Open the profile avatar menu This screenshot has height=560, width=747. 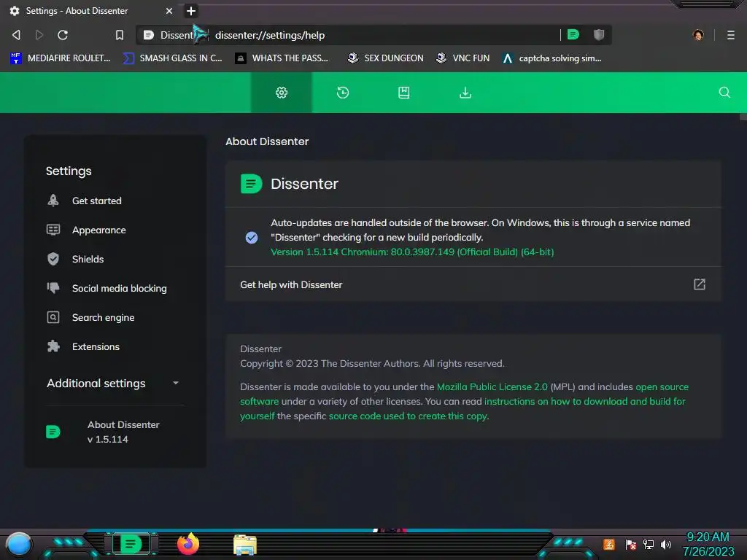click(x=698, y=35)
